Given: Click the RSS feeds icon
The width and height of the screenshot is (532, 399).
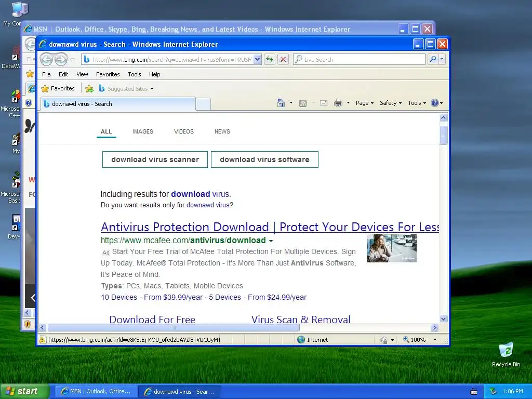Looking at the screenshot, I should (x=303, y=103).
